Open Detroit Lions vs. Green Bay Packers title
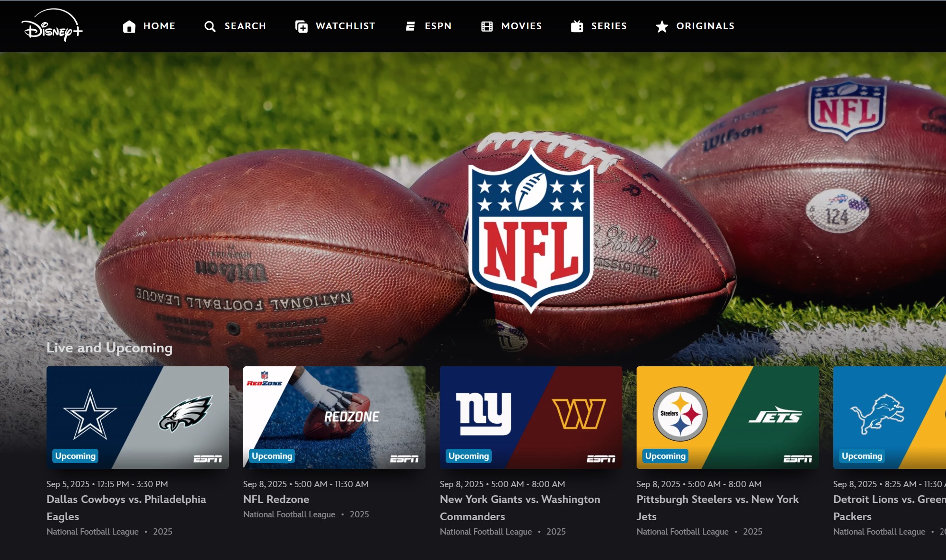The width and height of the screenshot is (946, 560). (889, 508)
